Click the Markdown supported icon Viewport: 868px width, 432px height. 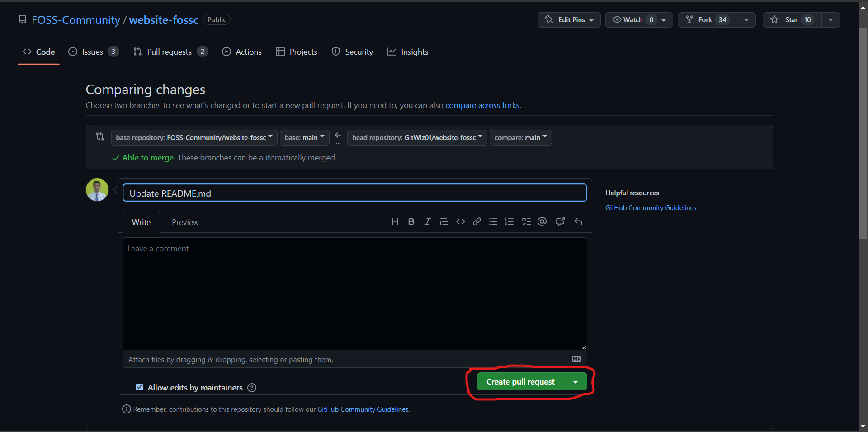click(576, 359)
